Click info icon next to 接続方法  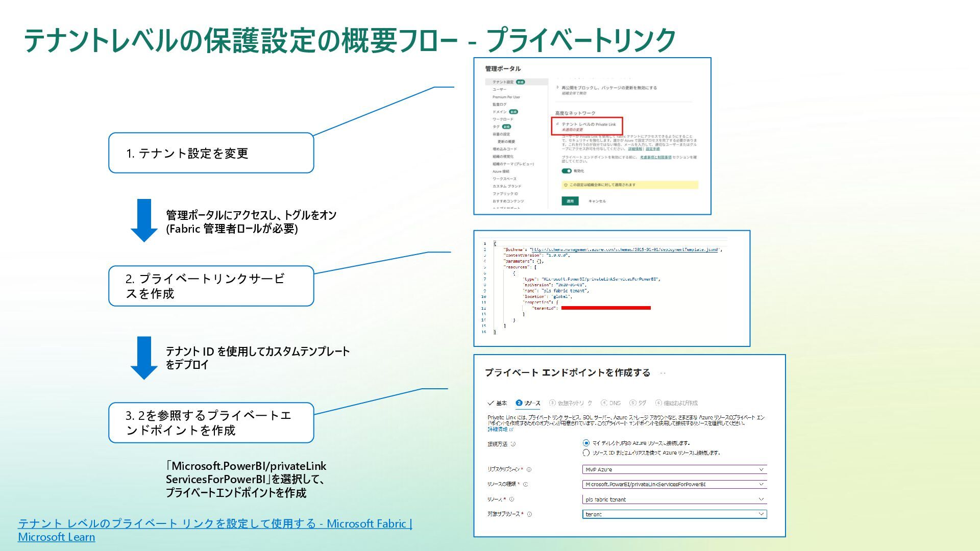point(513,444)
